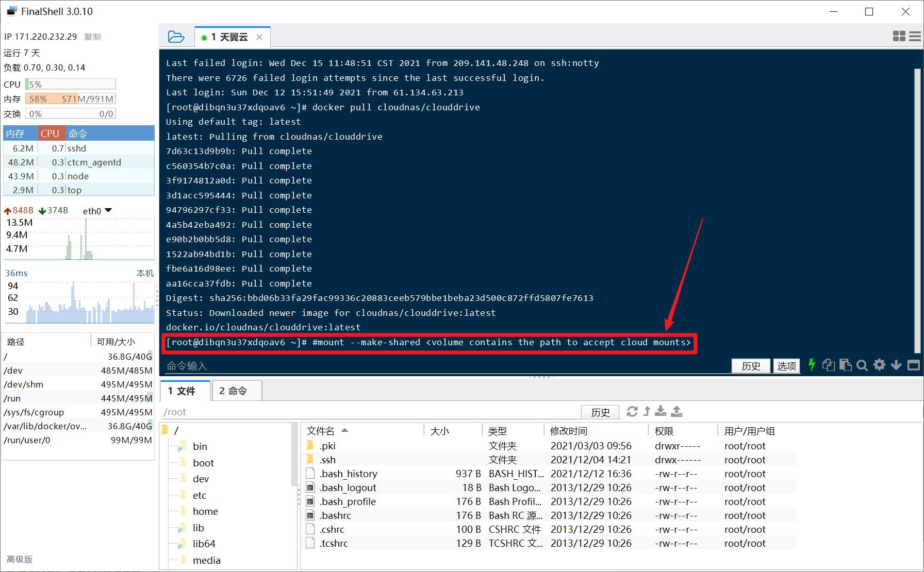The width and height of the screenshot is (924, 572).
Task: Sort processes by 命令 column
Action: coord(110,133)
